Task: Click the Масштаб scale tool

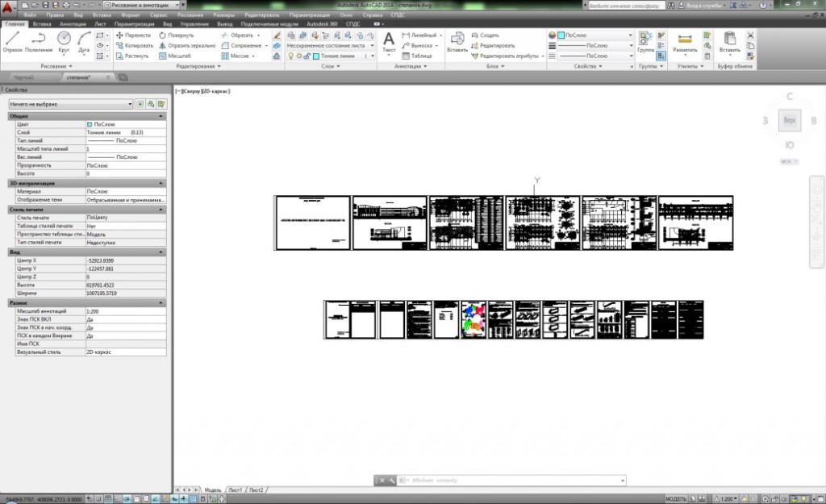Action: [175, 56]
